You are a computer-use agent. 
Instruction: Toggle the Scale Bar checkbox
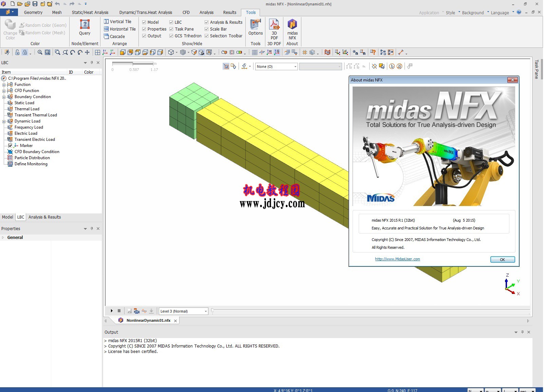pyautogui.click(x=206, y=29)
